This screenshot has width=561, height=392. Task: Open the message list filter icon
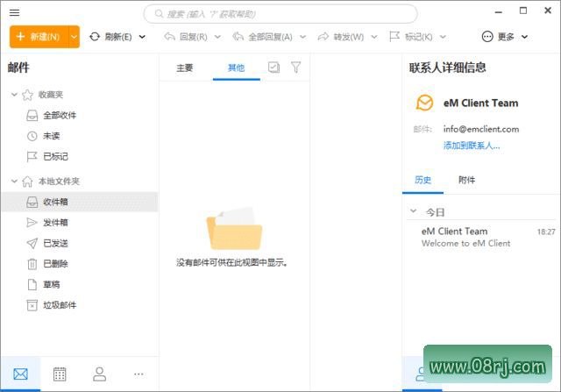pos(295,67)
